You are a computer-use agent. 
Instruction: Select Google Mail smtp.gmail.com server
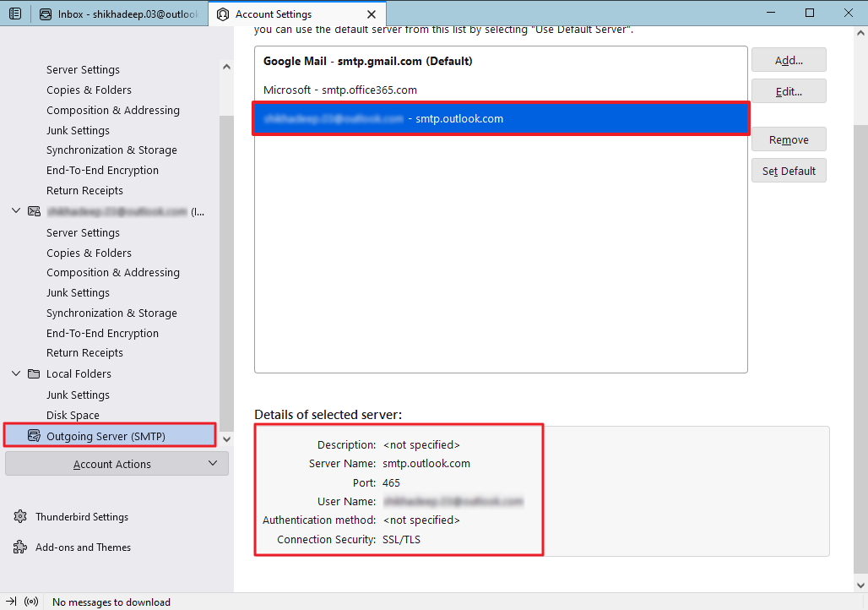pyautogui.click(x=501, y=61)
